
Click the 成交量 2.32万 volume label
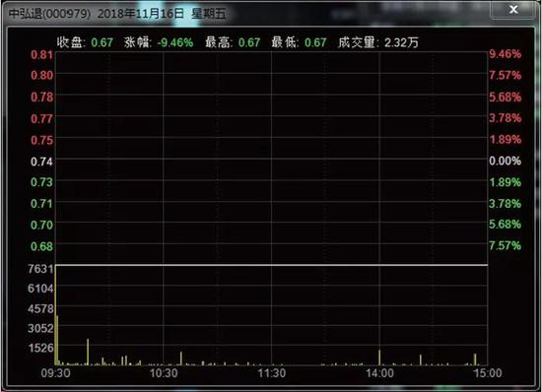click(x=378, y=42)
